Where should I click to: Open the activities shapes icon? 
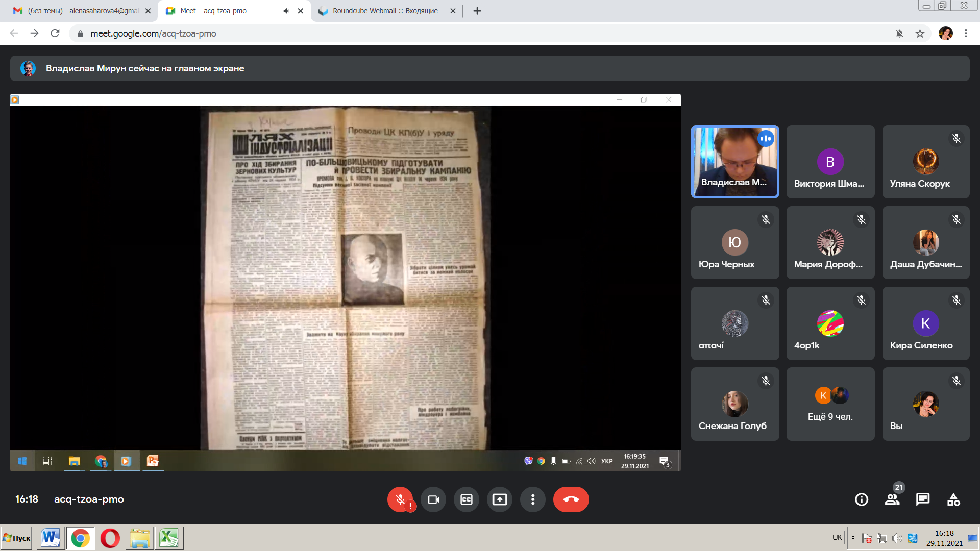point(953,499)
